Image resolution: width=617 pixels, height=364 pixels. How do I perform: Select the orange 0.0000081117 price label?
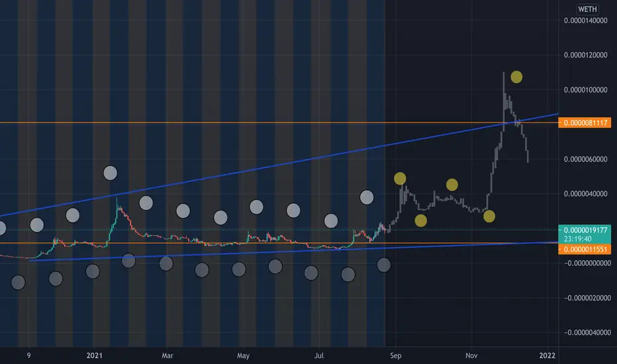click(585, 123)
